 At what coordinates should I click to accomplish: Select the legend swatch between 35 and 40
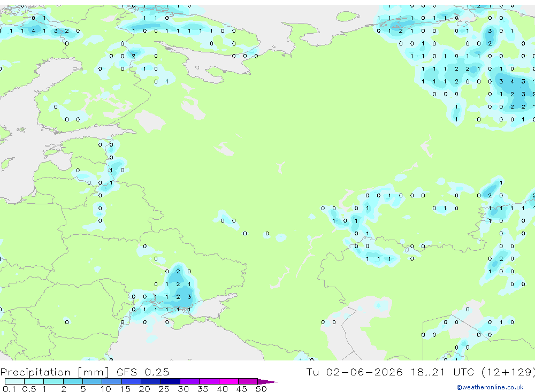209,381
